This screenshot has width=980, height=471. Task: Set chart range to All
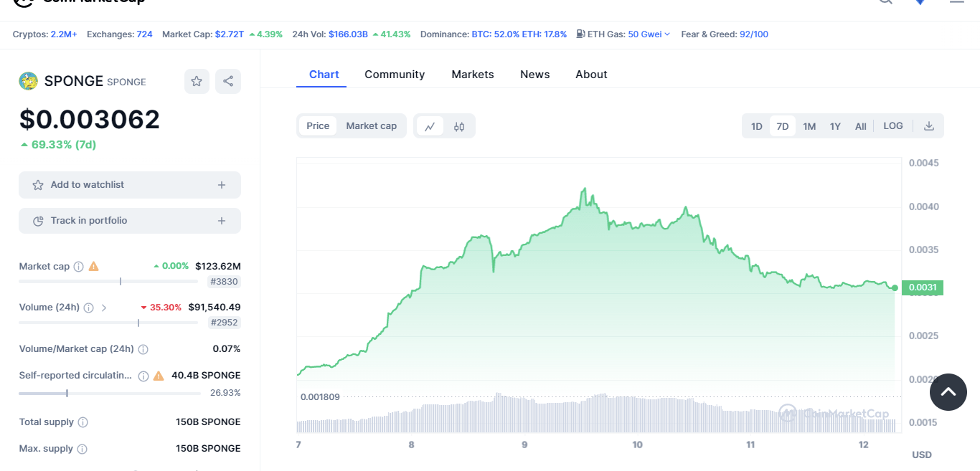861,126
